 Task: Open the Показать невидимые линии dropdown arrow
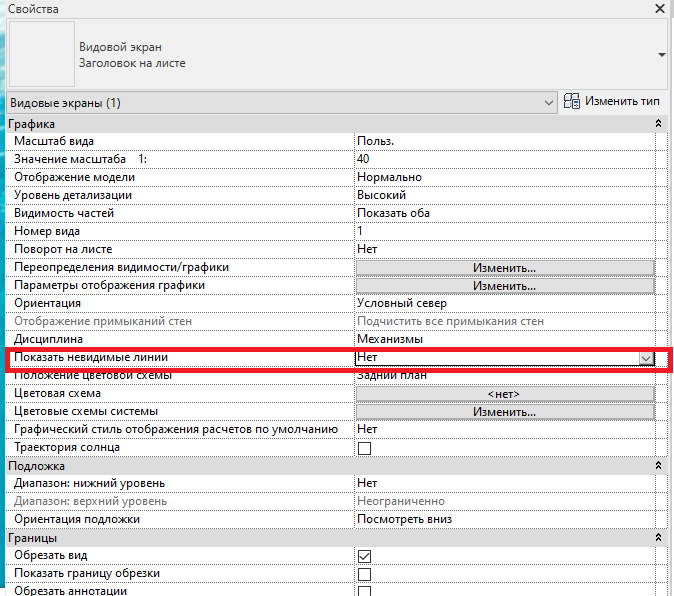(x=646, y=358)
